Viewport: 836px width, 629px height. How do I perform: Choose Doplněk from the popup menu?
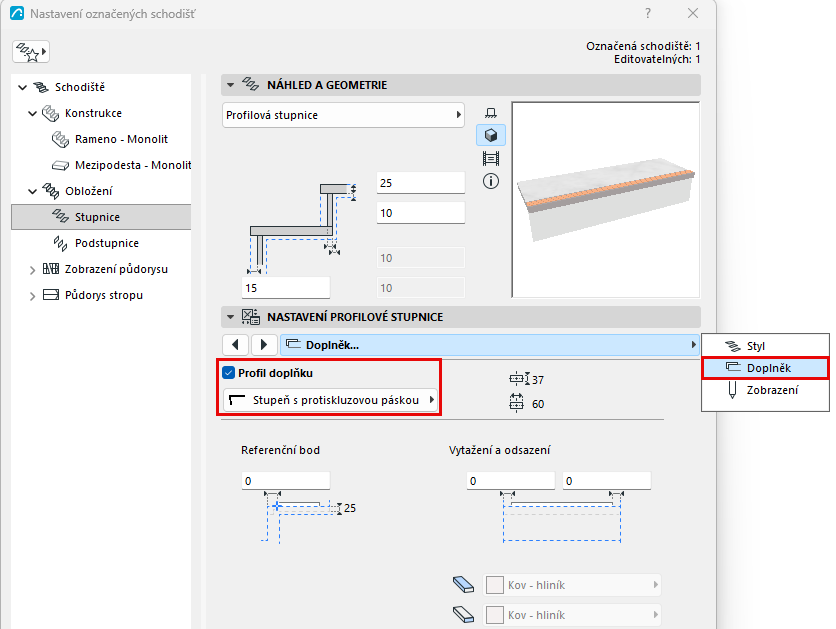[x=765, y=368]
